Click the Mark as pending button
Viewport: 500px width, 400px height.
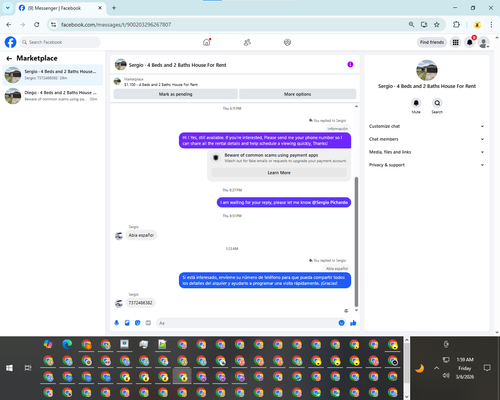[176, 94]
